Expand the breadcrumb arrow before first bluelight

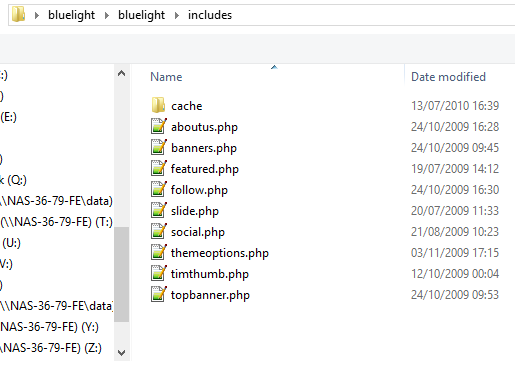37,15
